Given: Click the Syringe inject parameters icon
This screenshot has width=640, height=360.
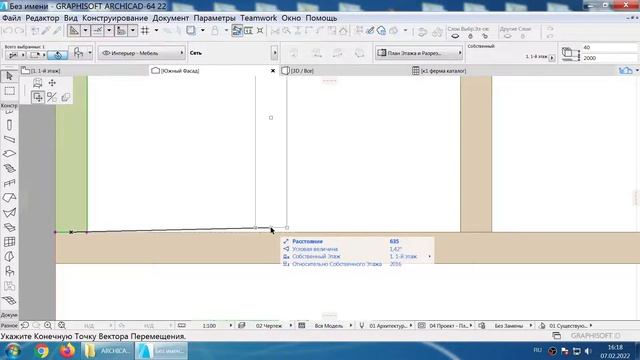Looking at the screenshot, I should [57, 31].
